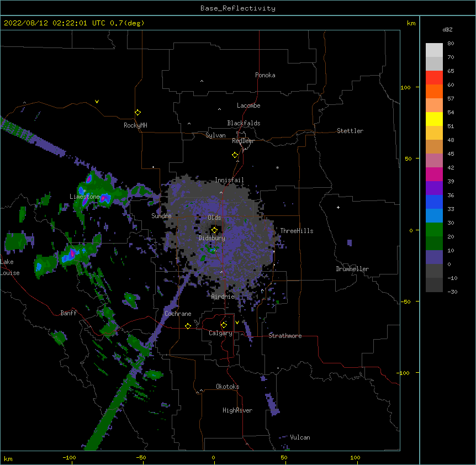Click the km unit label at bottom left

tap(8, 458)
